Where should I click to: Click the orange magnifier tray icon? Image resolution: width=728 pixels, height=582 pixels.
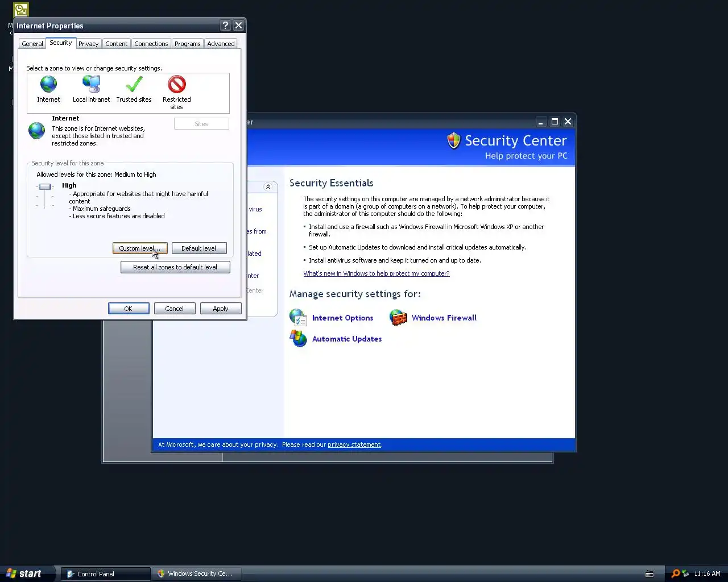coord(675,573)
